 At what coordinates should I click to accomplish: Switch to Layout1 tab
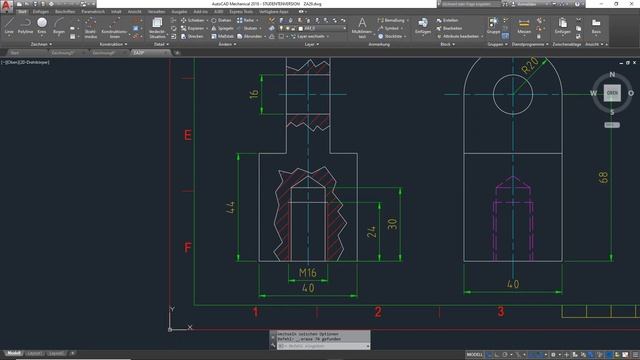(x=35, y=353)
